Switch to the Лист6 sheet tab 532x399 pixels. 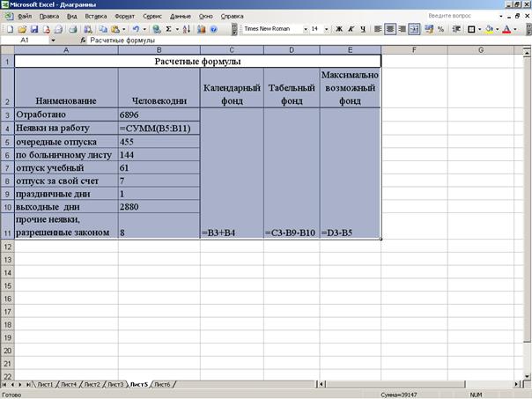coord(162,385)
